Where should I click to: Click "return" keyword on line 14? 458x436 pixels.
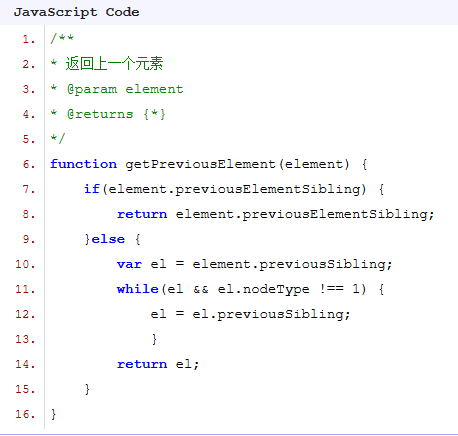click(x=142, y=364)
